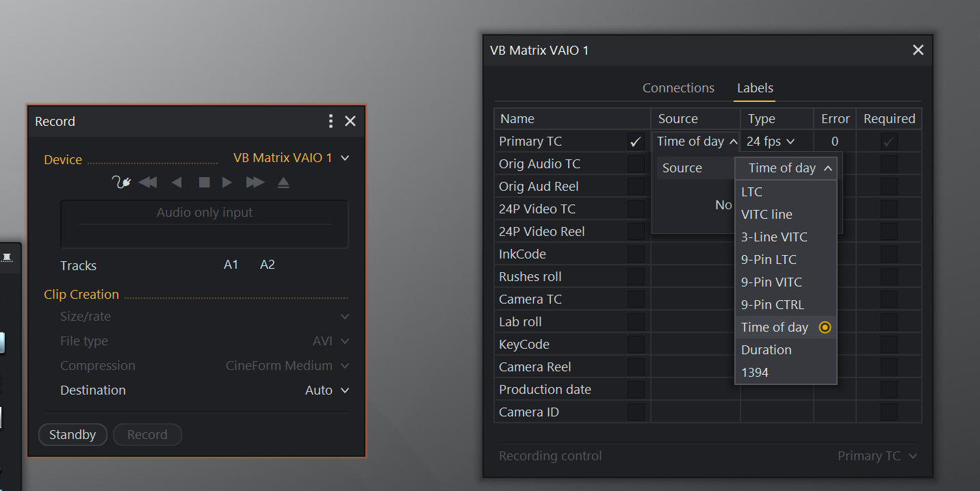This screenshot has width=980, height=491.
Task: Click the play reverse transport button
Action: 177,183
